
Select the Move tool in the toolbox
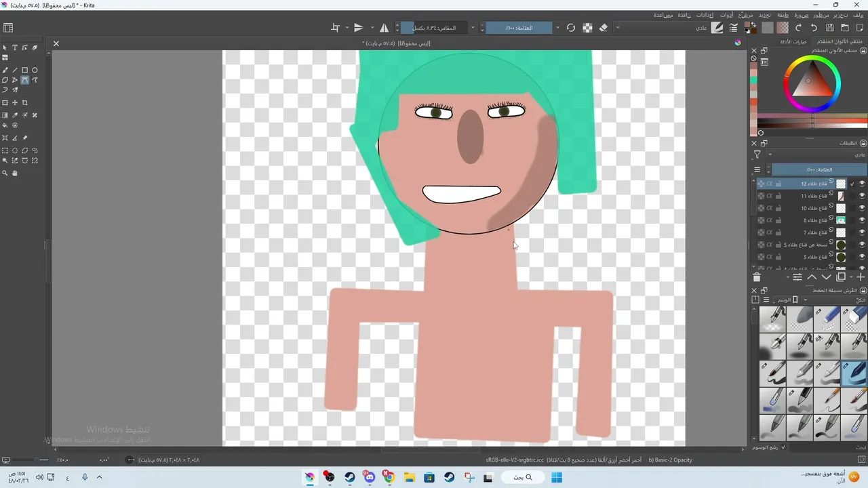[15, 102]
